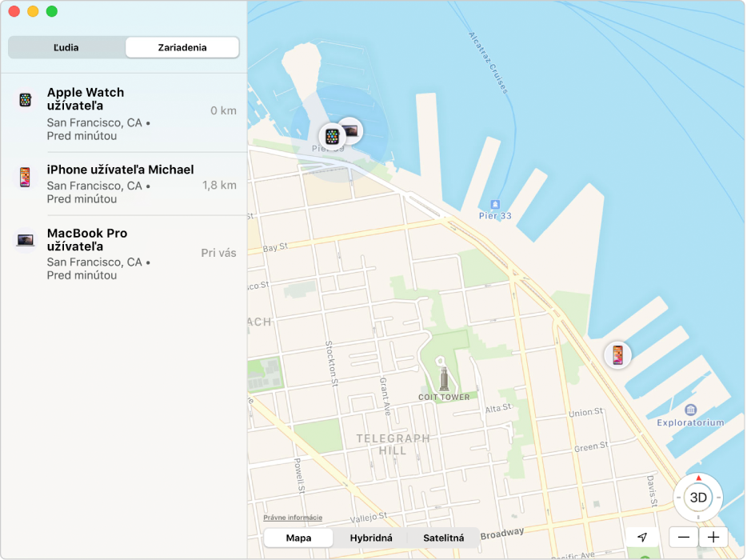Image resolution: width=747 pixels, height=560 pixels.
Task: Click the "Vallejo St" street label
Action: click(x=369, y=517)
